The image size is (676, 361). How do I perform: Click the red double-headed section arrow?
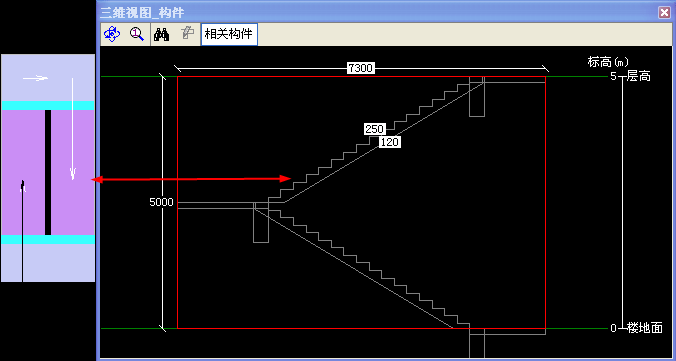coord(192,179)
